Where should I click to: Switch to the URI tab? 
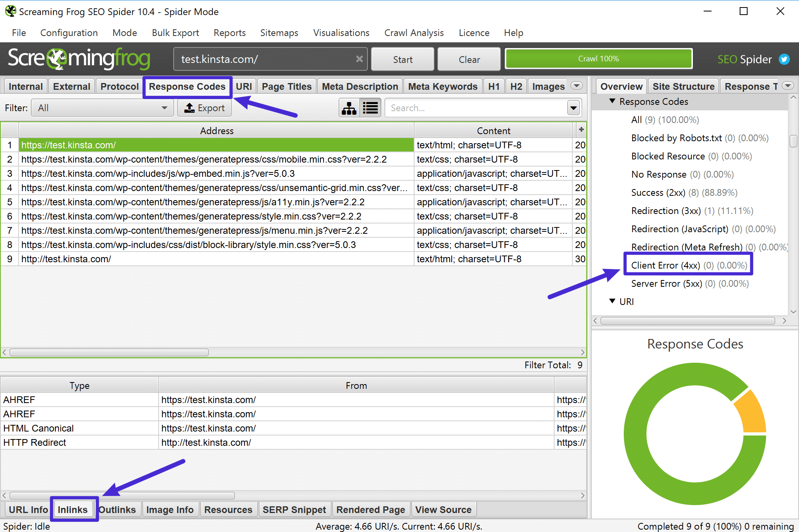(x=244, y=85)
